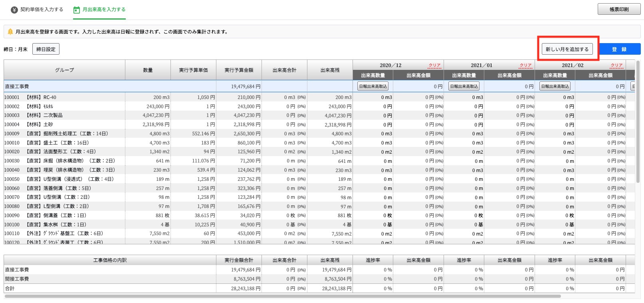Clear the 2020/12 month column

click(x=434, y=65)
